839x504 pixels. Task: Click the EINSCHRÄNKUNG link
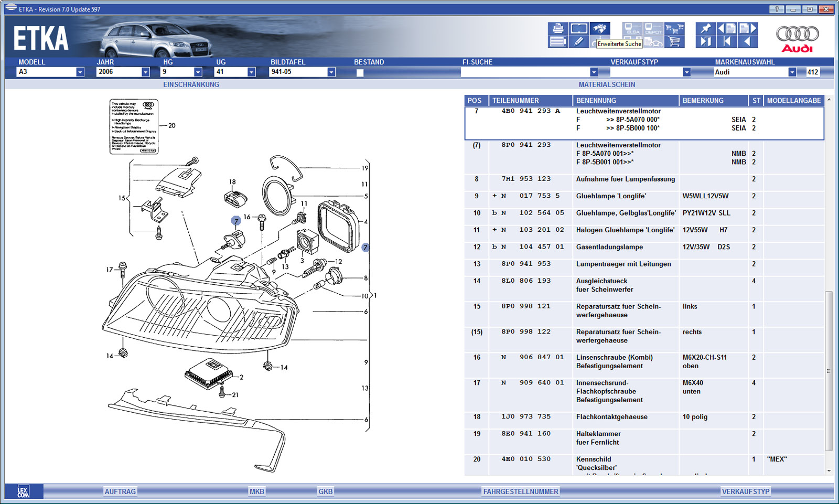coord(191,84)
